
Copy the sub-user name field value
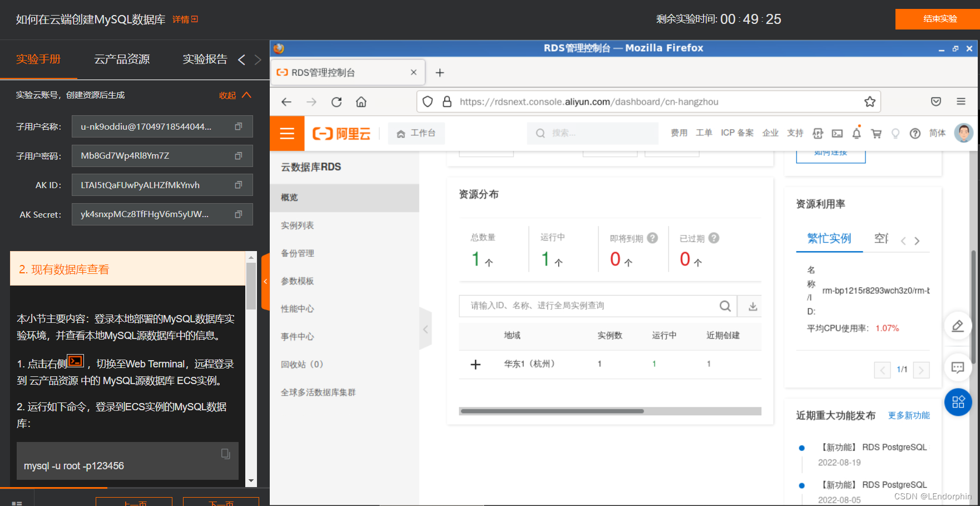238,126
